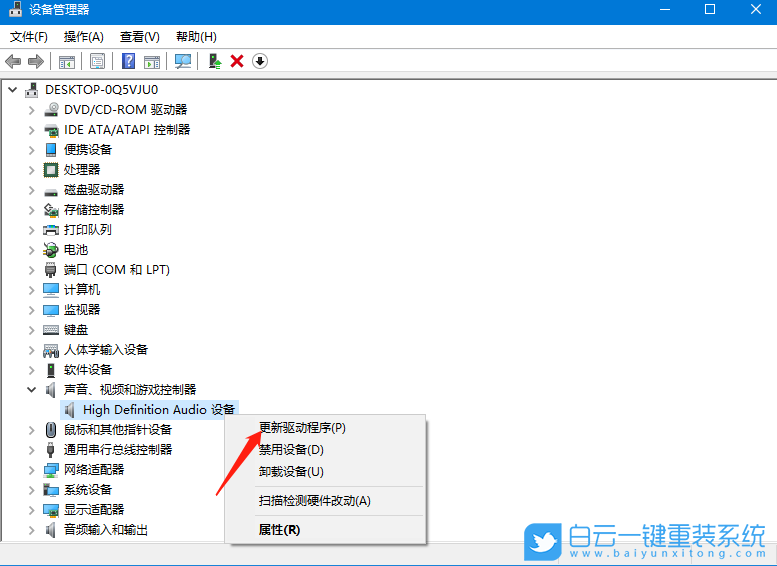Click the 显示适配器 display adapter icon
The height and width of the screenshot is (566, 777).
[51, 510]
